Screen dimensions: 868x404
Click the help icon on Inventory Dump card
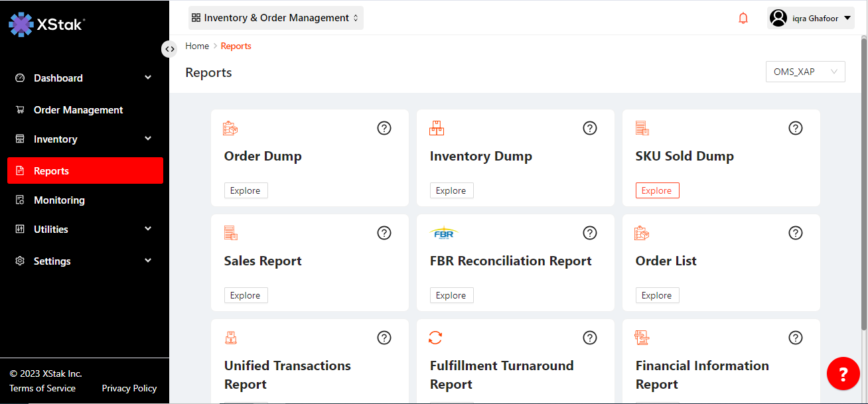click(x=590, y=128)
